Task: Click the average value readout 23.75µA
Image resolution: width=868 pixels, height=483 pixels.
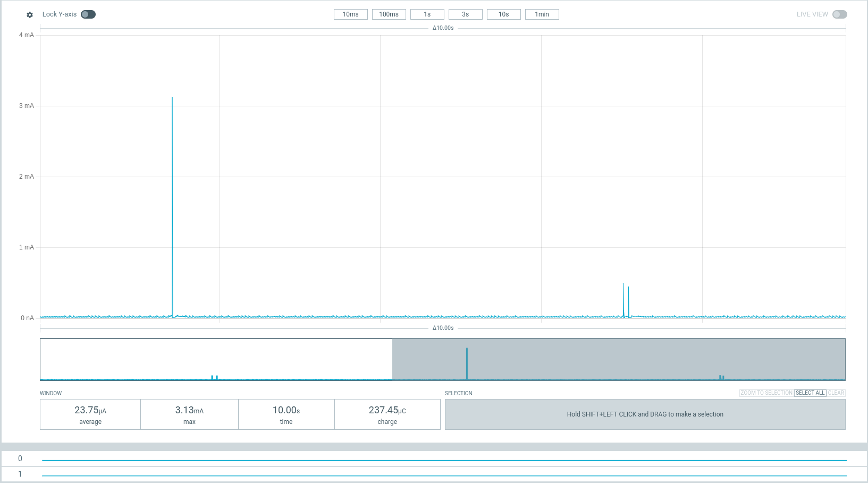Action: click(x=90, y=414)
